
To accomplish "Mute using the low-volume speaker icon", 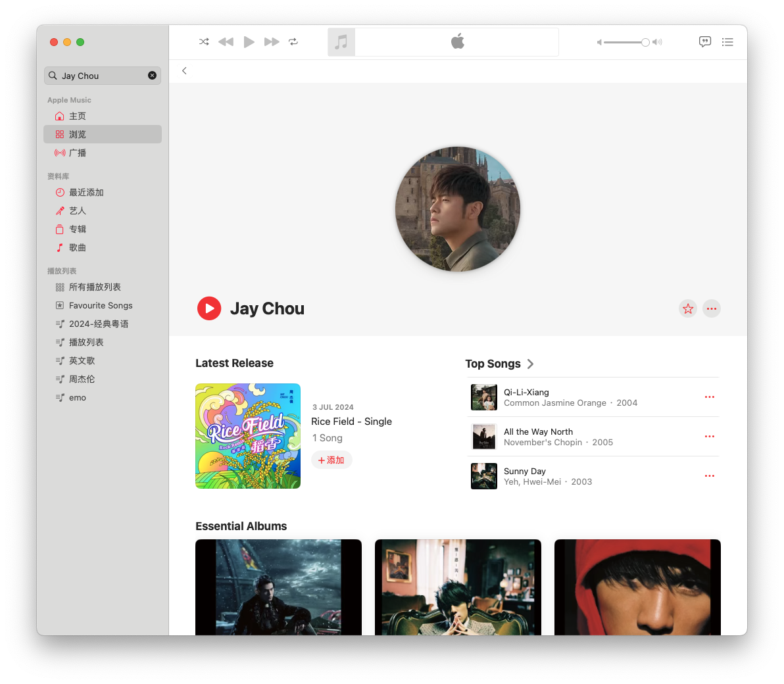I will 599,43.
